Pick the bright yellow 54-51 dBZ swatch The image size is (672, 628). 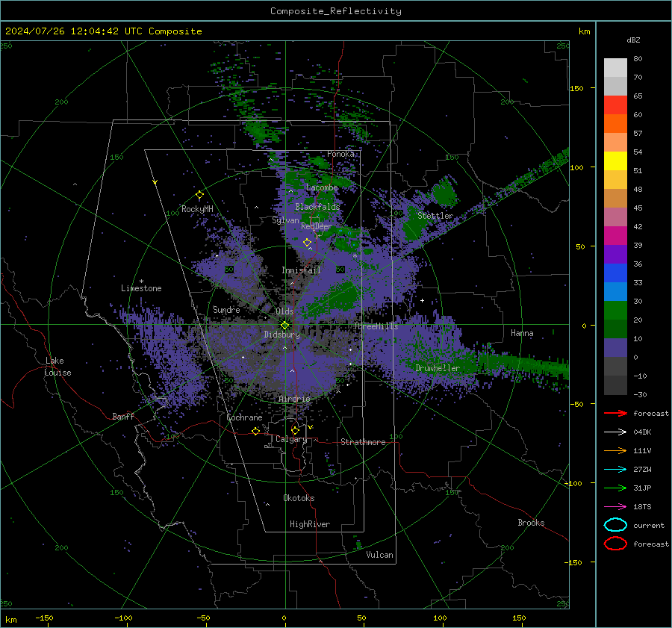click(x=615, y=161)
